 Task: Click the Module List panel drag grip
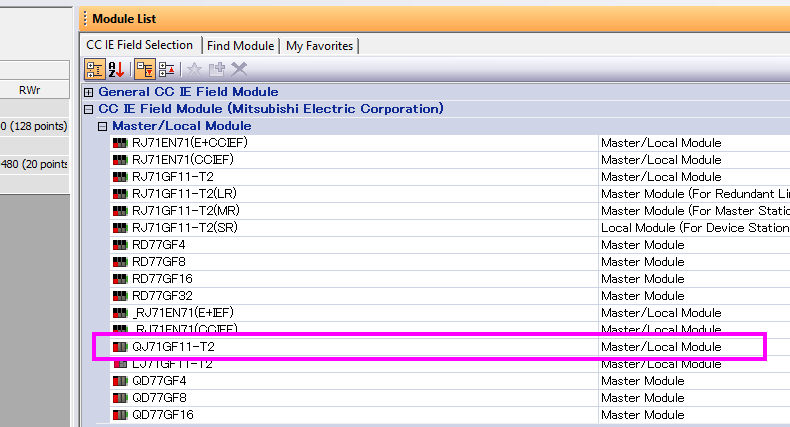click(x=85, y=19)
